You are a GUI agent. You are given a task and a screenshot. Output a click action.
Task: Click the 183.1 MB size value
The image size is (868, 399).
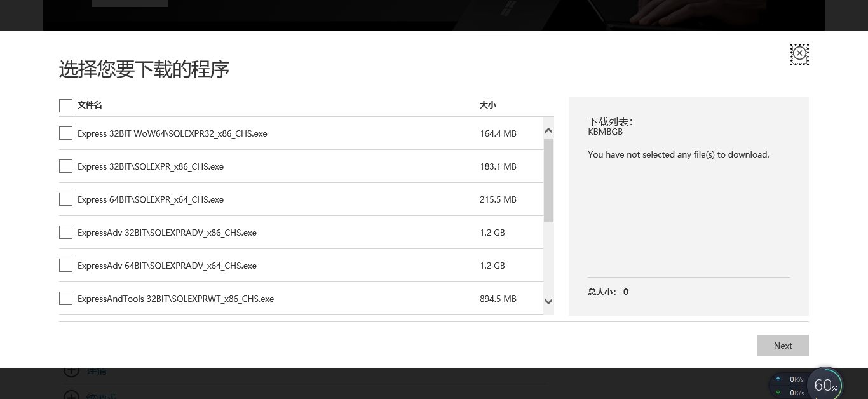pos(498,166)
